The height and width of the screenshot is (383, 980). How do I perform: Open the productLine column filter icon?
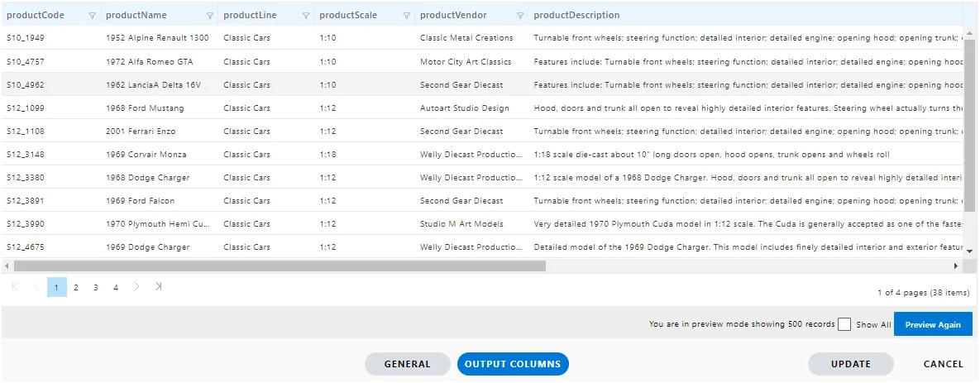pyautogui.click(x=306, y=16)
